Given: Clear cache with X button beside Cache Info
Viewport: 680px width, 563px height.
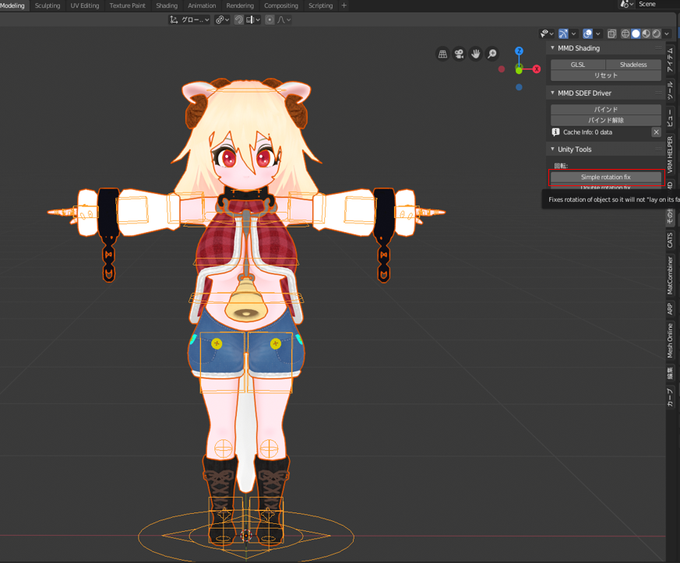Looking at the screenshot, I should point(656,132).
